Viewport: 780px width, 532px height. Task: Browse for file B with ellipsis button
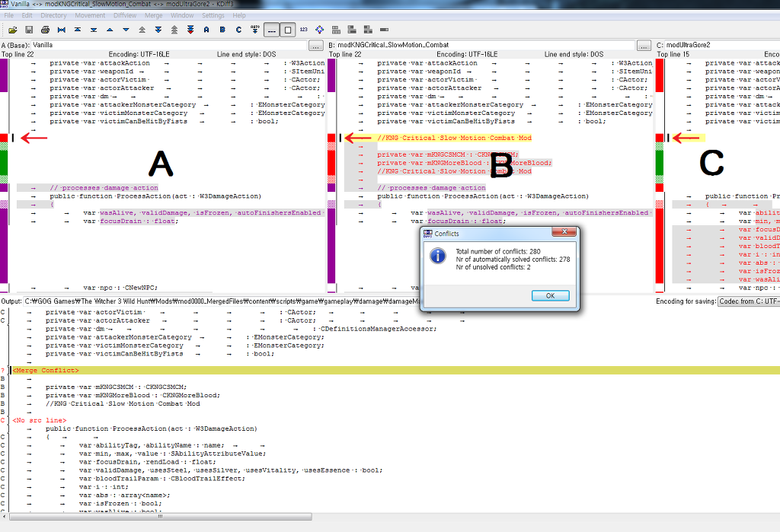pyautogui.click(x=644, y=46)
